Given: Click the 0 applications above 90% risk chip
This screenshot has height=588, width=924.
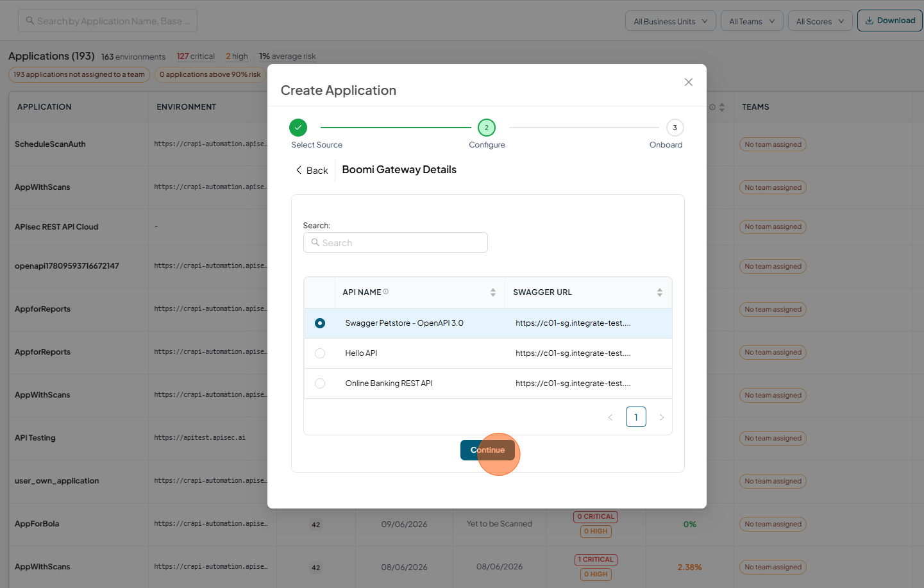Looking at the screenshot, I should click(x=210, y=74).
